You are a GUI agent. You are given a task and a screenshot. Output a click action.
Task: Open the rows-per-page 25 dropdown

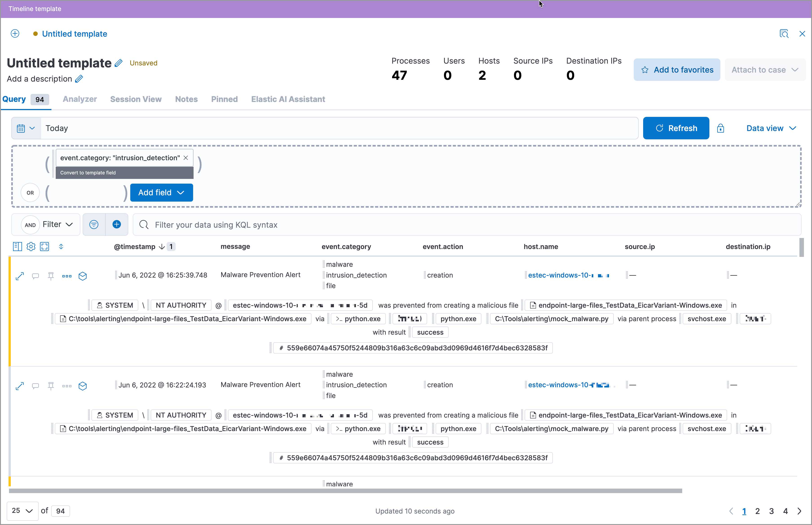pos(22,511)
